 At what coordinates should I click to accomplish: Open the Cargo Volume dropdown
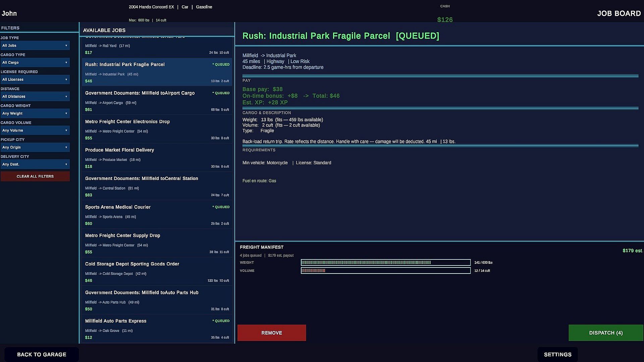(35, 130)
